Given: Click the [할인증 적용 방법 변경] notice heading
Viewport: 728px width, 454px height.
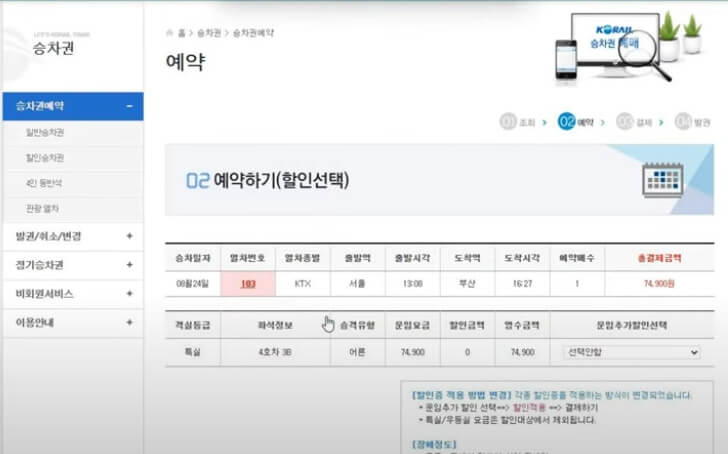Looking at the screenshot, I should [x=462, y=396].
